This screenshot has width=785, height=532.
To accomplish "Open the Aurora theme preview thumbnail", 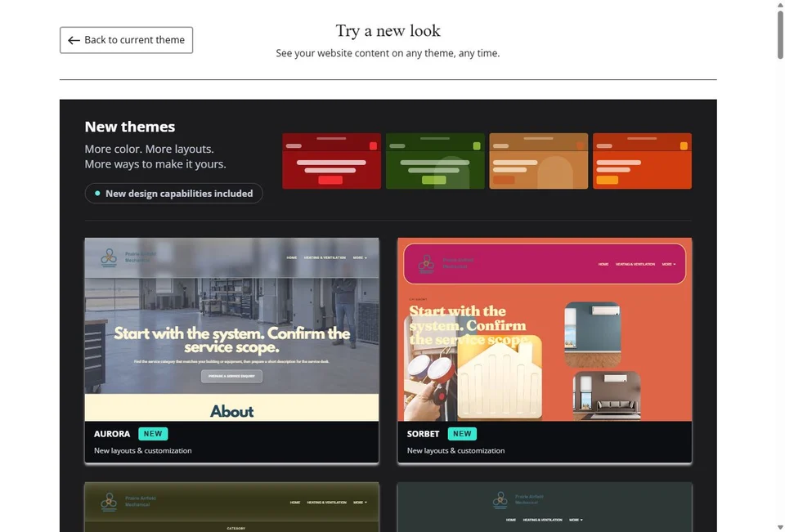I will pyautogui.click(x=231, y=329).
